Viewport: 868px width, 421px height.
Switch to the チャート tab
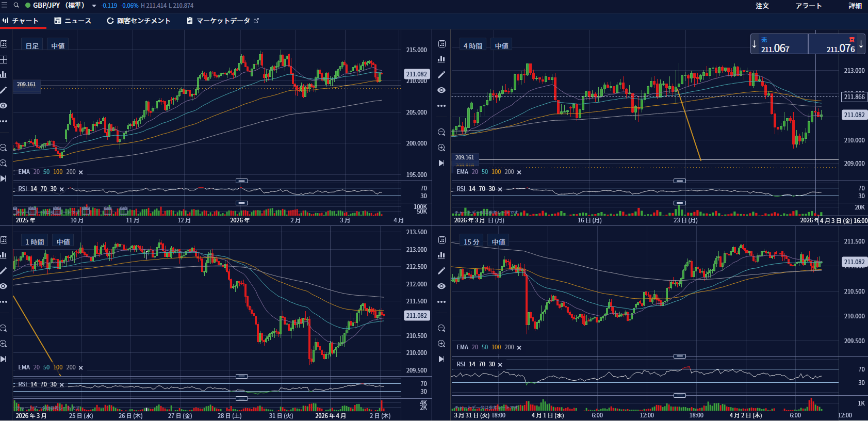[21, 21]
